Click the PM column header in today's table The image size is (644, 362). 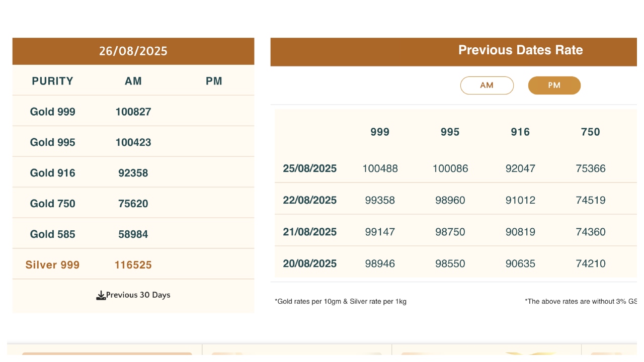pos(214,81)
